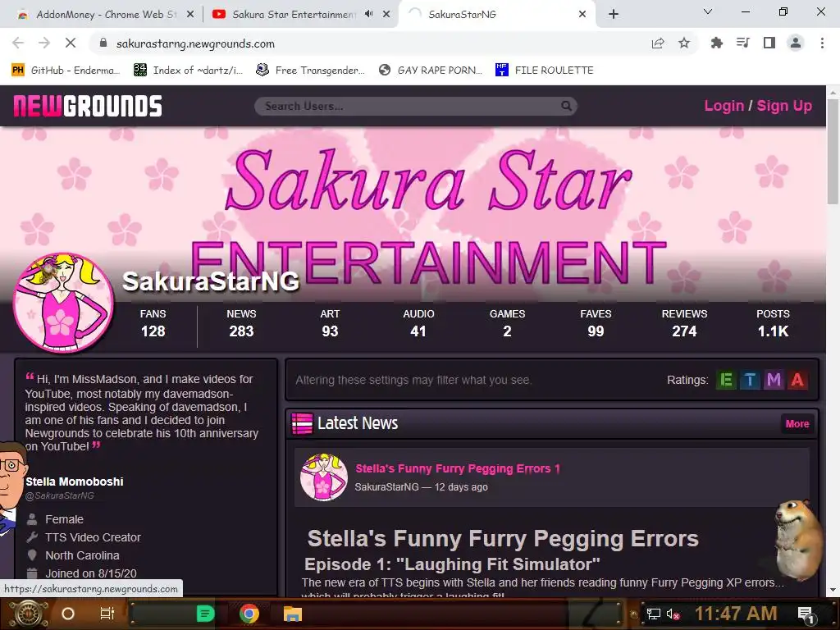The width and height of the screenshot is (840, 630).
Task: Open the Stella's Funny Furry Pegging Errors 1 post
Action: (x=458, y=468)
